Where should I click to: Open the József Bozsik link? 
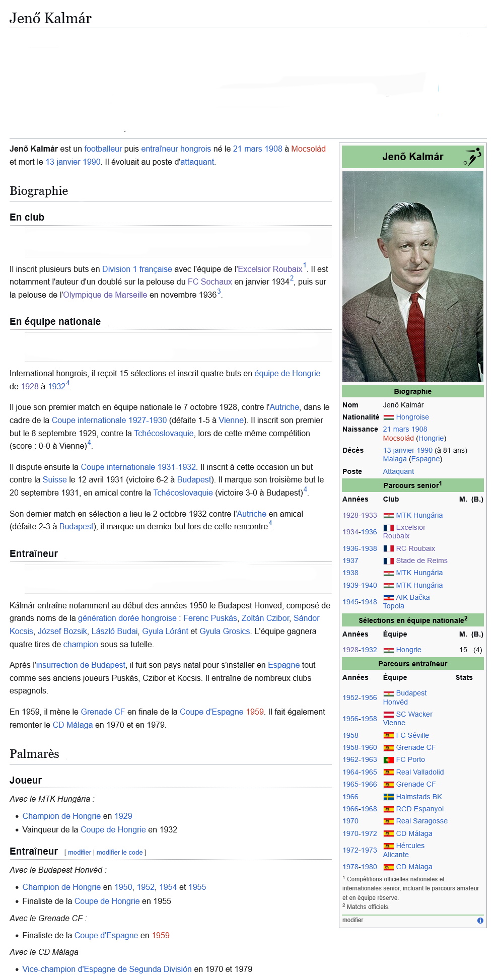[62, 631]
